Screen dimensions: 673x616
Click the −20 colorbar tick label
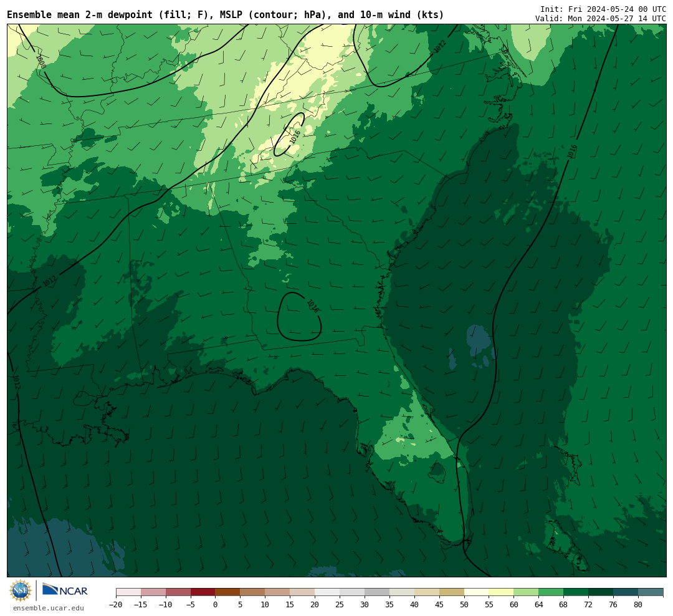[x=116, y=605]
